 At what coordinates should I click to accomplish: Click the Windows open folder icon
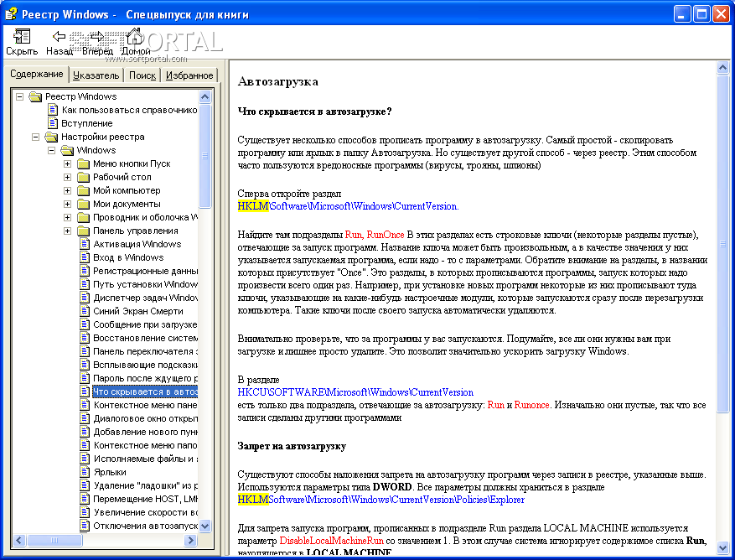(68, 151)
